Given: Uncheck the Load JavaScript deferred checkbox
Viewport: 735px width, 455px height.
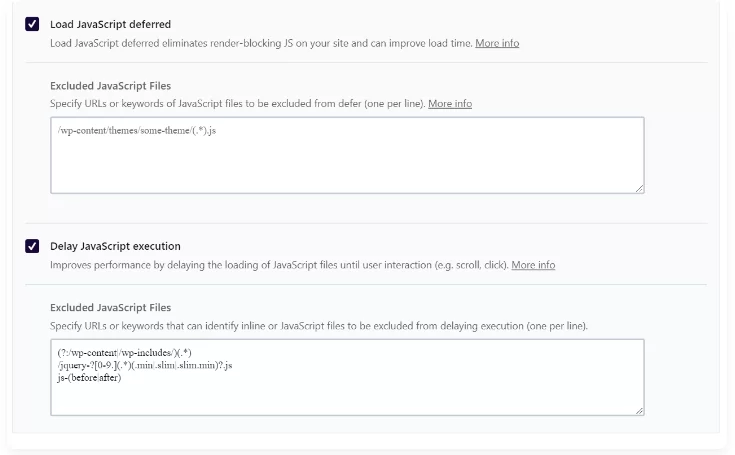Looking at the screenshot, I should (x=32, y=24).
